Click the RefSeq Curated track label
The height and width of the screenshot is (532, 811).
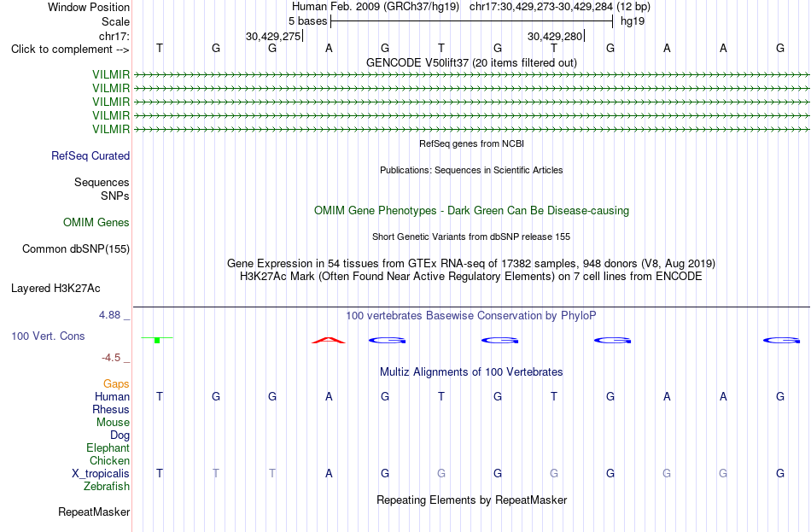click(x=90, y=155)
